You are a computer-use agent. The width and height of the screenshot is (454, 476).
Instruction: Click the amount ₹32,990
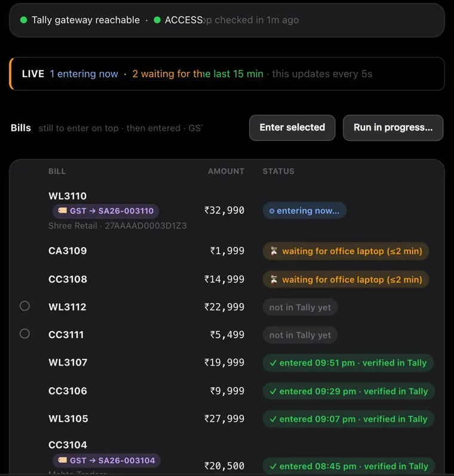pyautogui.click(x=224, y=210)
